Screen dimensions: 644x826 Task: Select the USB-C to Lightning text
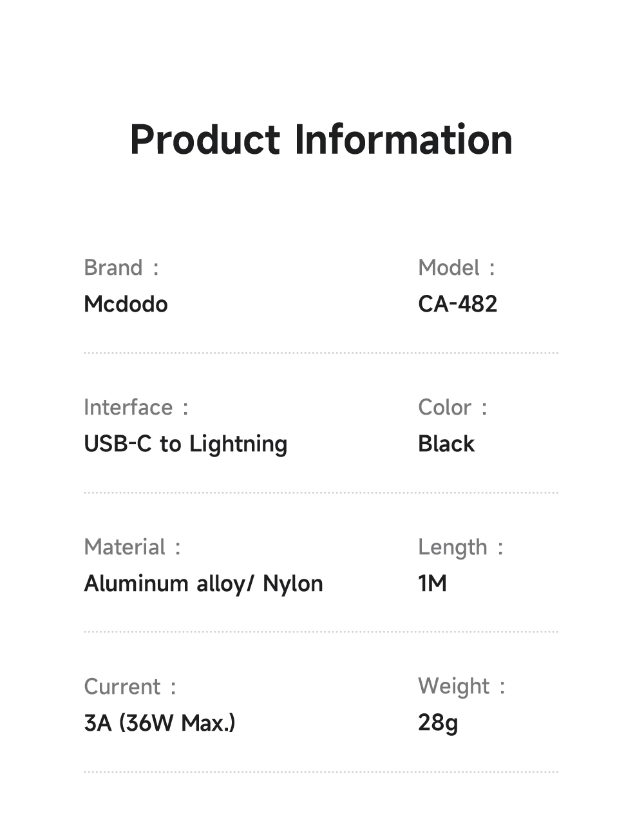[x=185, y=444]
